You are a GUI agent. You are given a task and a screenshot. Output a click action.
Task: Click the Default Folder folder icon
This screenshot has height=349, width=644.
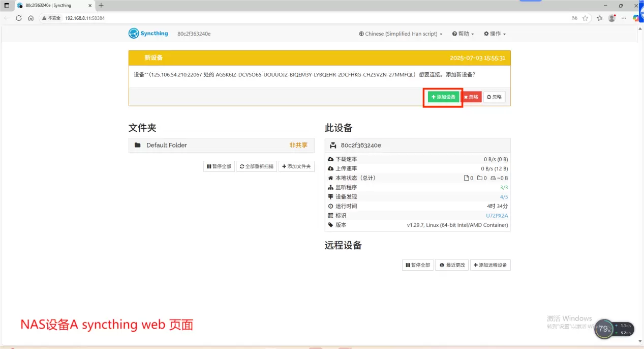click(x=138, y=146)
